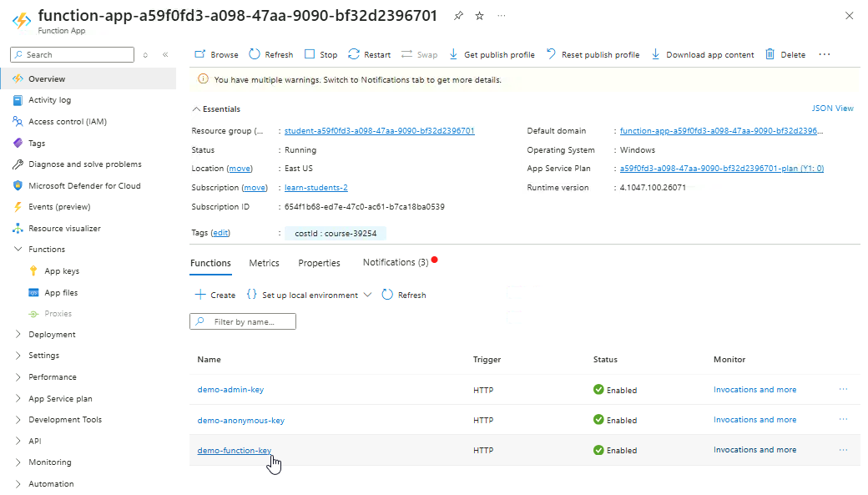868x495 pixels.
Task: Switch to the Metrics tab
Action: pos(264,263)
